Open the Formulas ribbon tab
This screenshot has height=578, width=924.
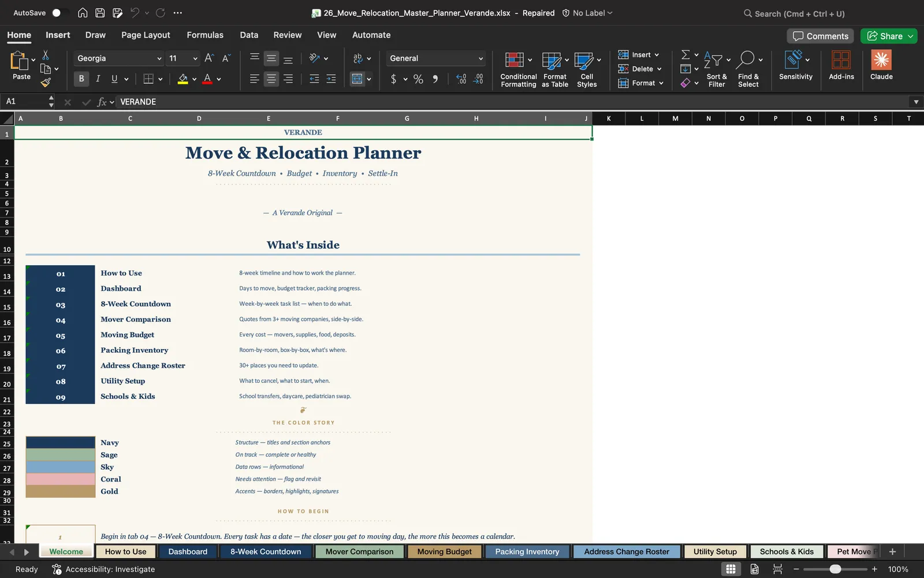(205, 35)
